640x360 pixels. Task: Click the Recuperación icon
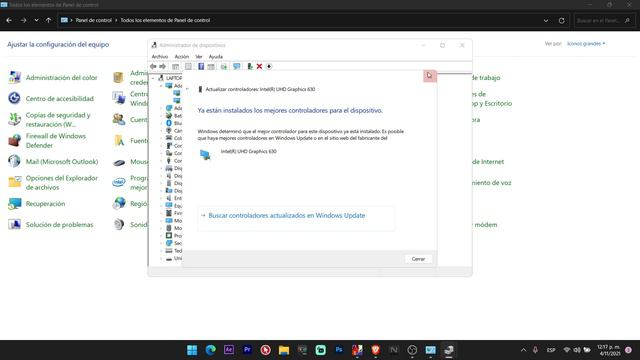click(x=14, y=203)
